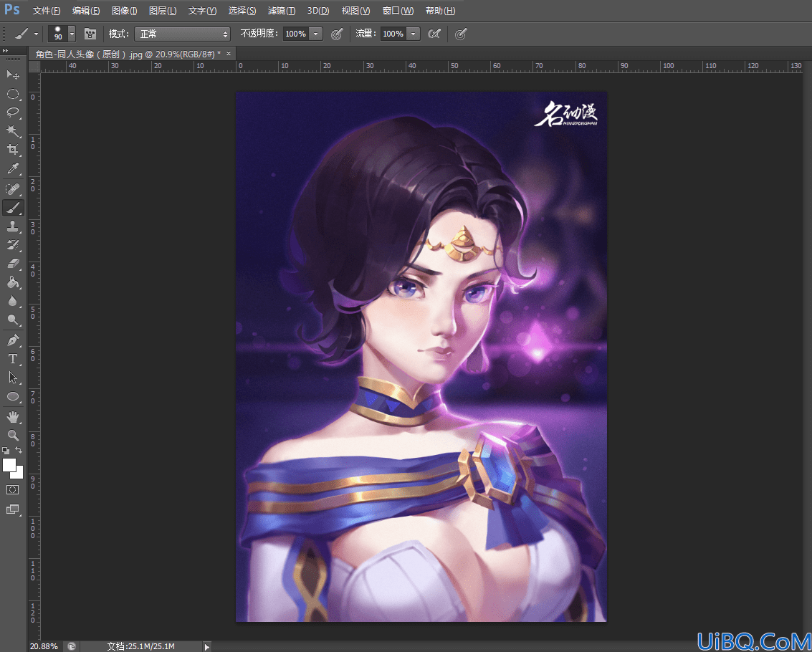Open the 图层(L) menu

tap(163, 11)
